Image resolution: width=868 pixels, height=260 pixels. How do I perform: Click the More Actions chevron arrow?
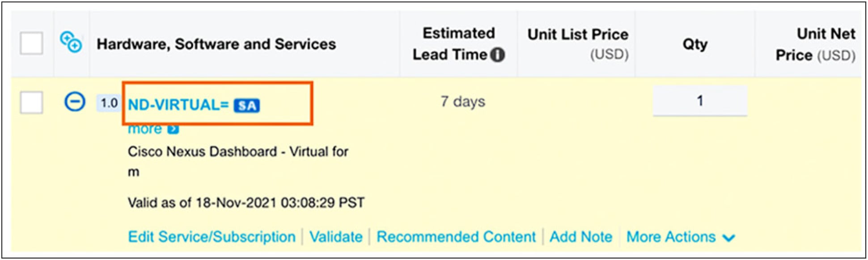coord(729,238)
